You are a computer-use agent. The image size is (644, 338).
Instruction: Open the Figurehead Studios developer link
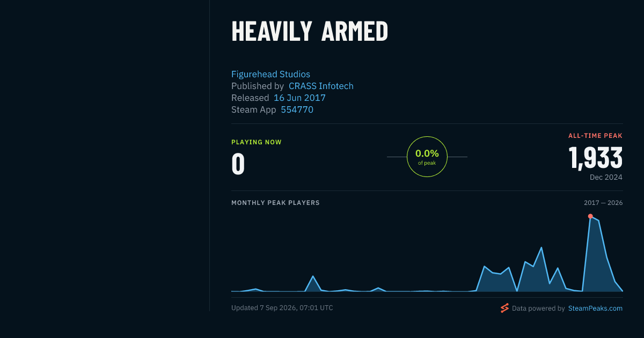point(270,74)
